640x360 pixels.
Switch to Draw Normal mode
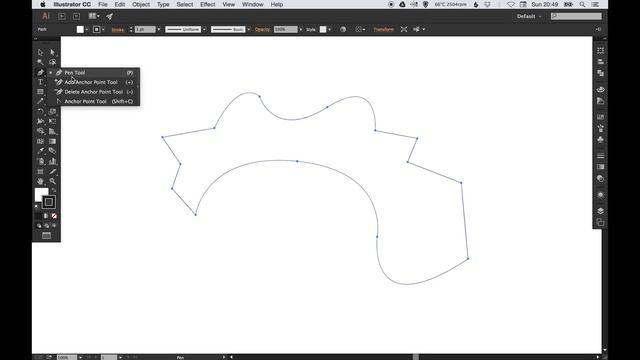coord(39,226)
